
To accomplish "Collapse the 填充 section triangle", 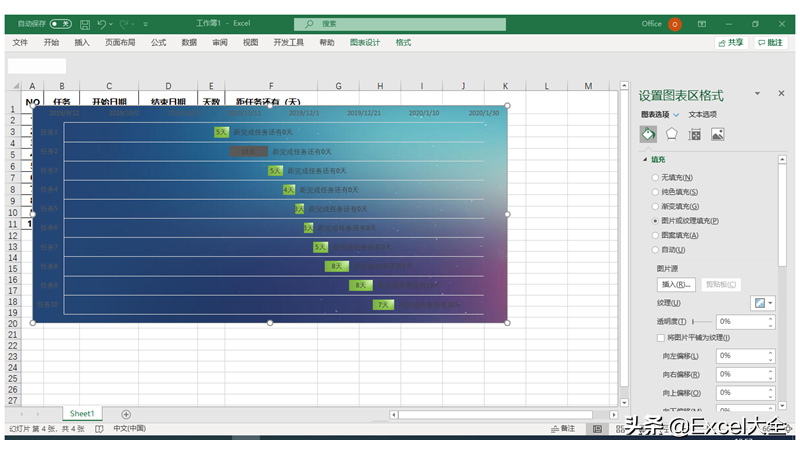I will [645, 160].
